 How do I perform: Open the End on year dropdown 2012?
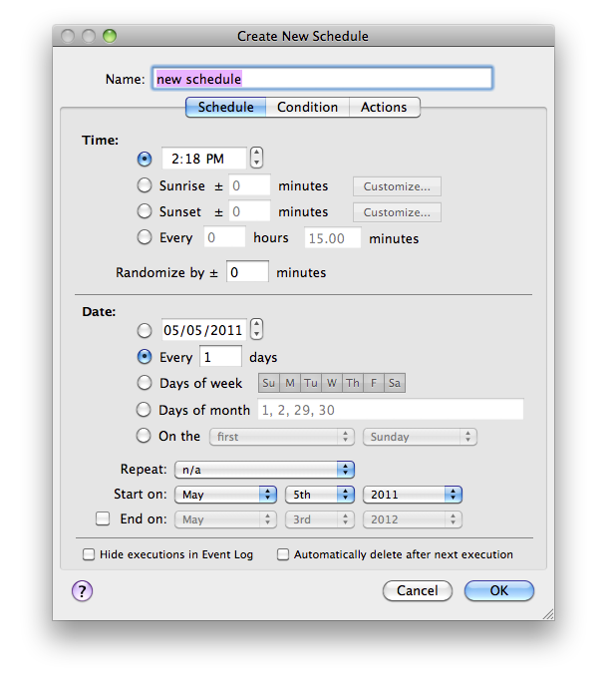click(x=413, y=519)
